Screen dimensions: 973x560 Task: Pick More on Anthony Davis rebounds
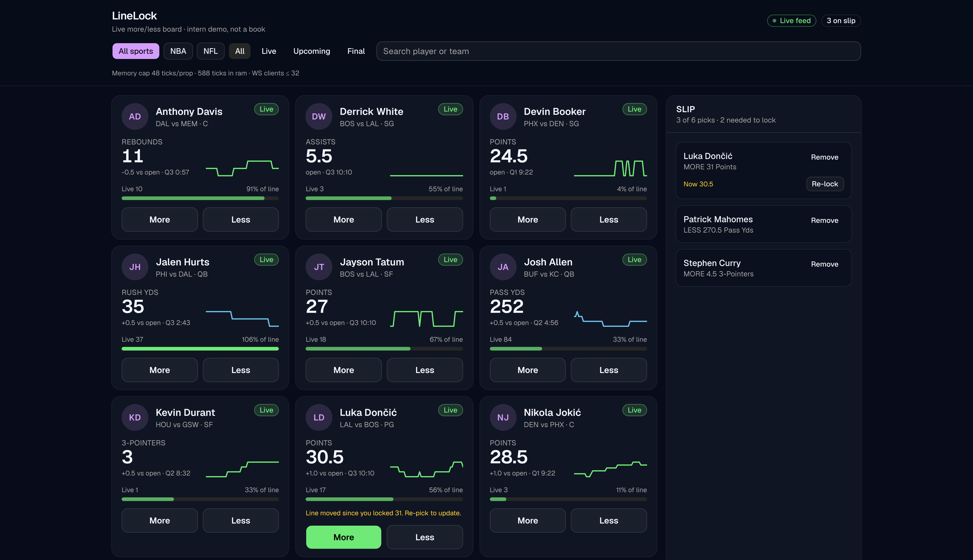point(160,220)
